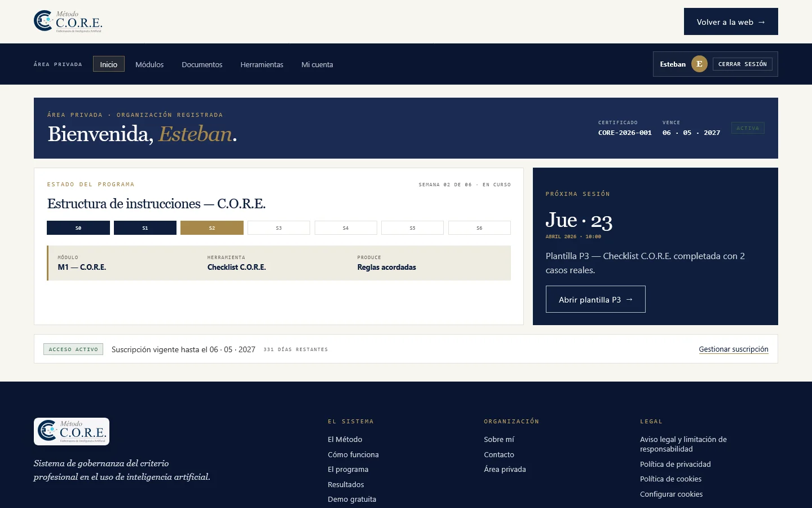The height and width of the screenshot is (508, 812).
Task: Open footer link Política de privacidad
Action: point(676,464)
